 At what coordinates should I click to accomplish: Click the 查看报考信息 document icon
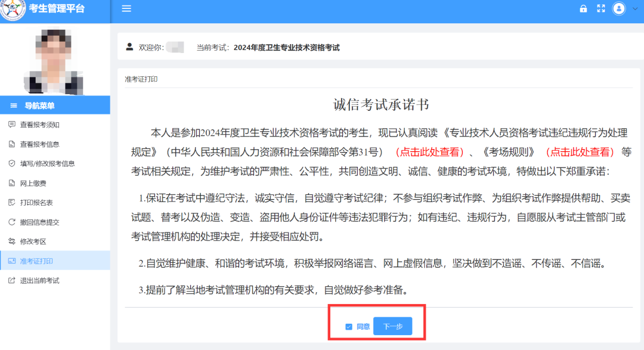[x=13, y=144]
